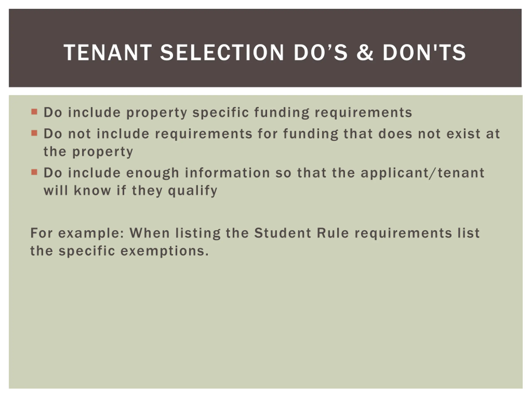Click the word "funding" in the first bullet
This screenshot has width=532, height=399.
(x=282, y=113)
